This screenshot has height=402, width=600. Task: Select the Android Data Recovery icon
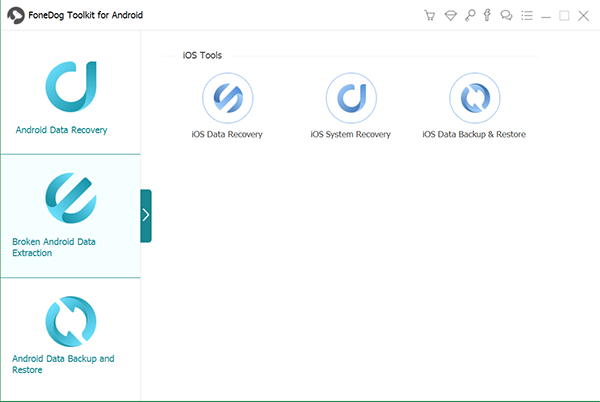point(70,86)
